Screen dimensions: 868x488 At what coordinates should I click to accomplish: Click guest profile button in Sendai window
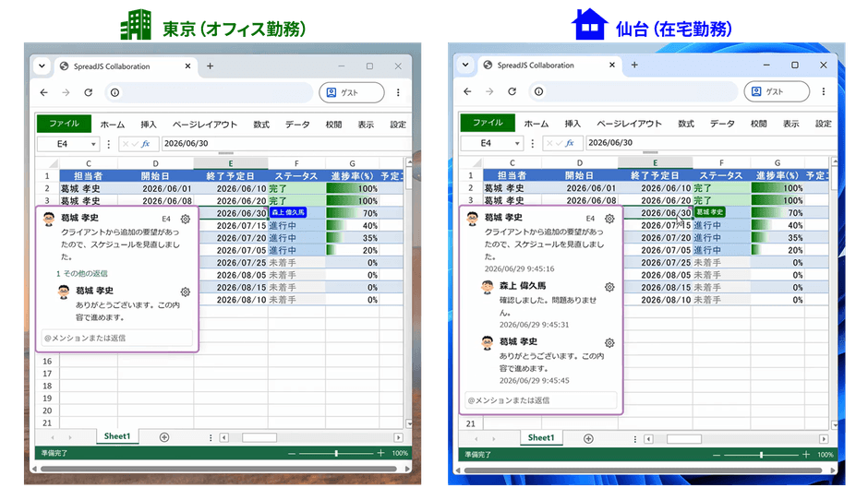click(776, 91)
